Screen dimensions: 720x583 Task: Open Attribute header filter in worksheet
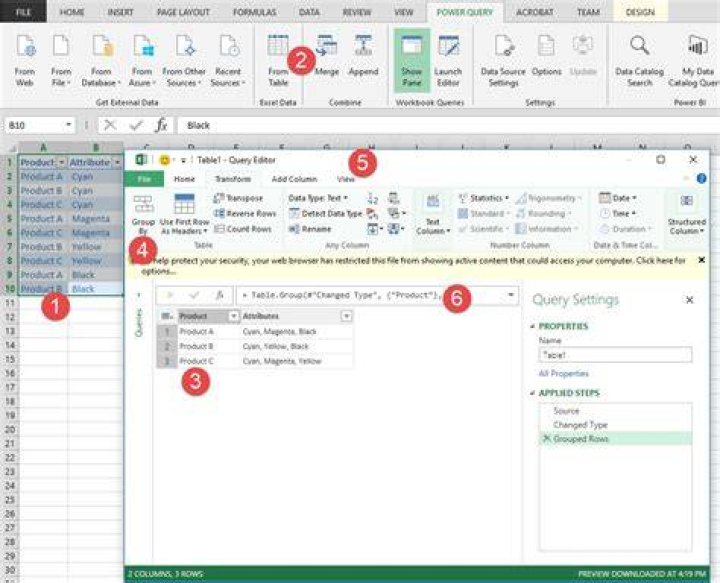(118, 163)
